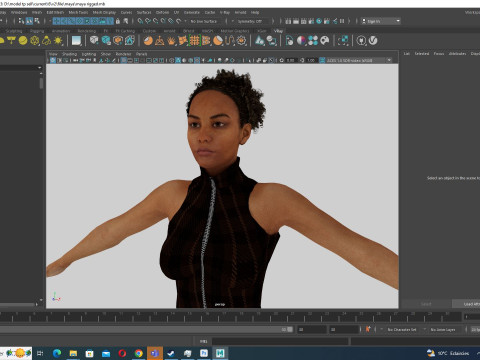Open the Renderer panel menu
Screen dimensions: 480x360
[x=123, y=54]
